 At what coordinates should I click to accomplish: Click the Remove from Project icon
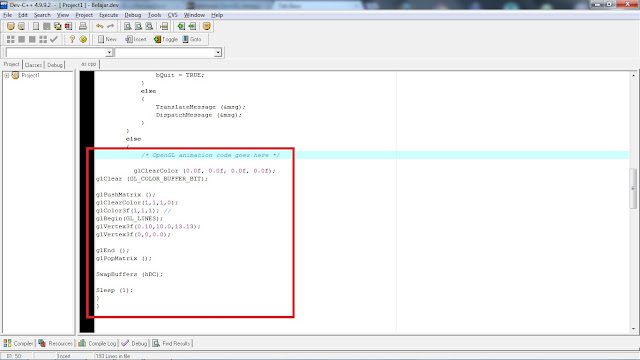[x=192, y=26]
